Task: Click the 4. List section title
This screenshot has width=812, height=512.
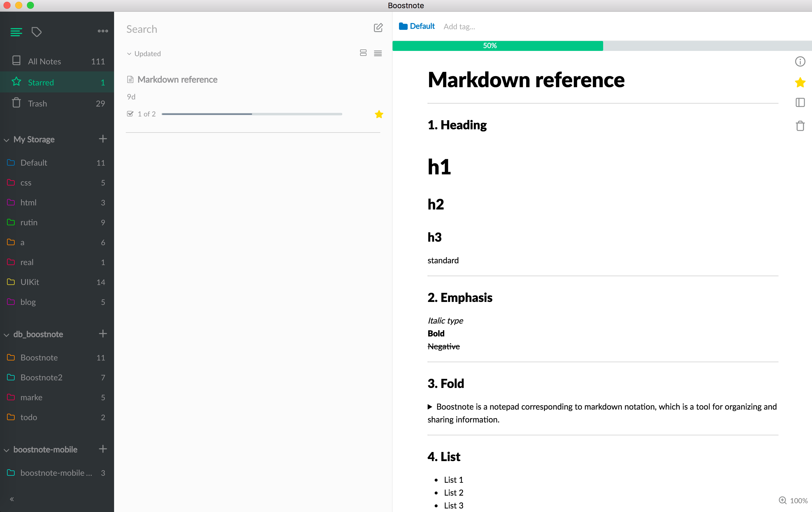Action: click(x=444, y=457)
